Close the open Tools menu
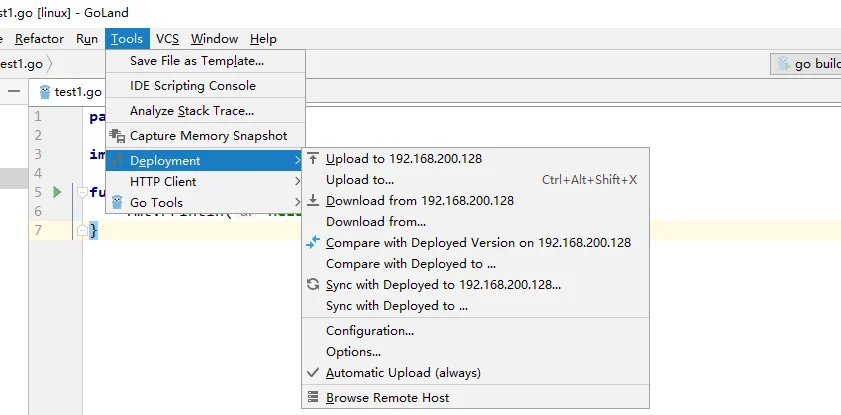The image size is (841, 415). point(127,39)
